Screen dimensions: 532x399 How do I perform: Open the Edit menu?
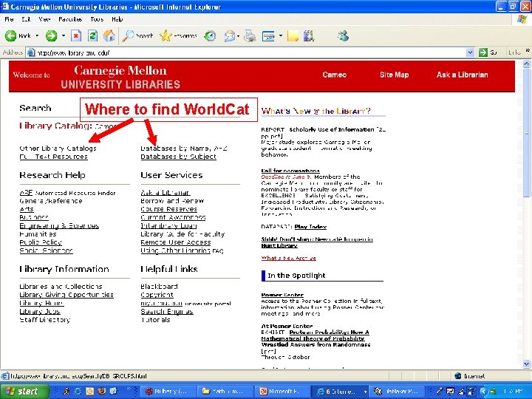26,19
